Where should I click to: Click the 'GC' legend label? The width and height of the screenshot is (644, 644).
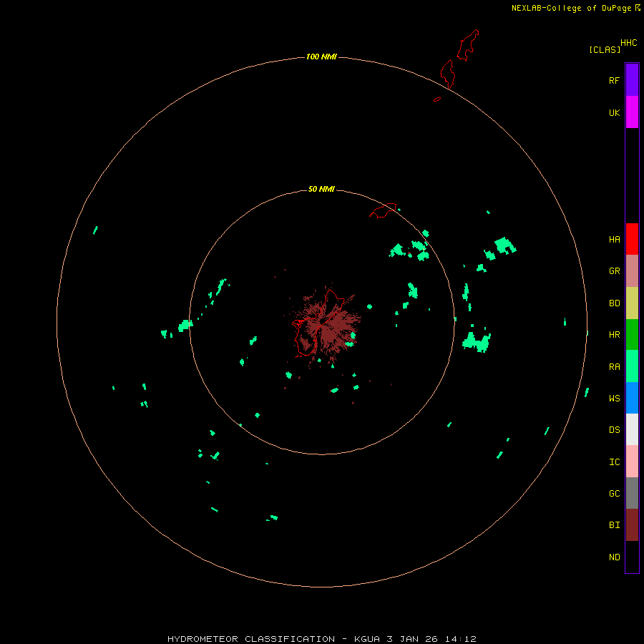pos(615,493)
